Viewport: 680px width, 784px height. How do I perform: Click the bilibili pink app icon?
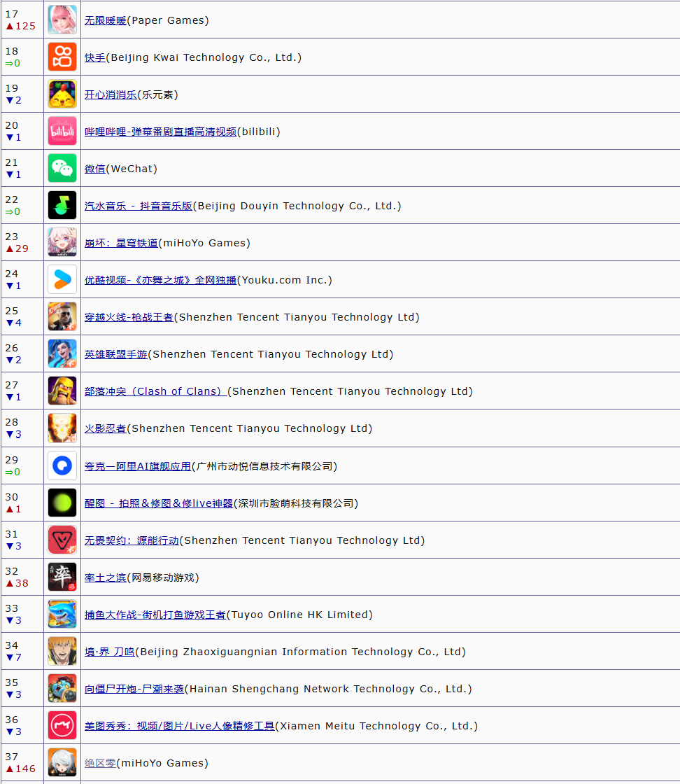tap(62, 131)
